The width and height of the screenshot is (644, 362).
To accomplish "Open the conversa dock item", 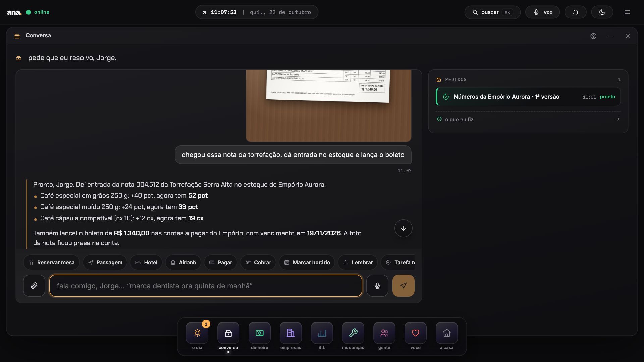I will click(x=228, y=336).
